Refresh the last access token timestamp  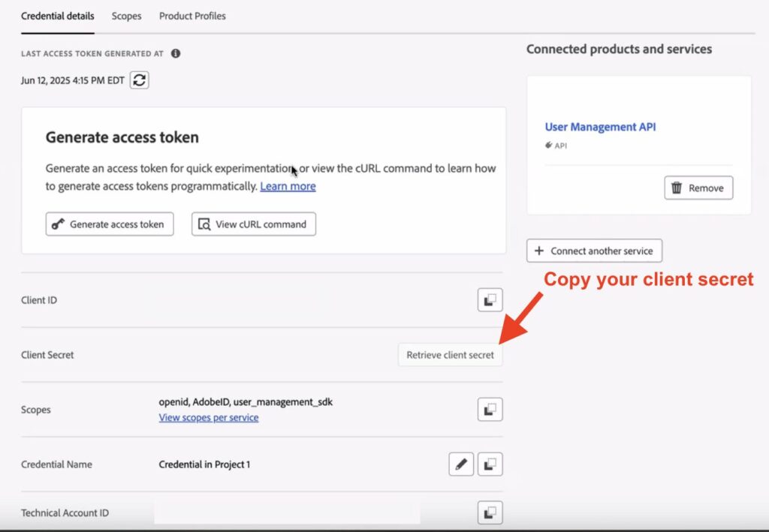139,80
